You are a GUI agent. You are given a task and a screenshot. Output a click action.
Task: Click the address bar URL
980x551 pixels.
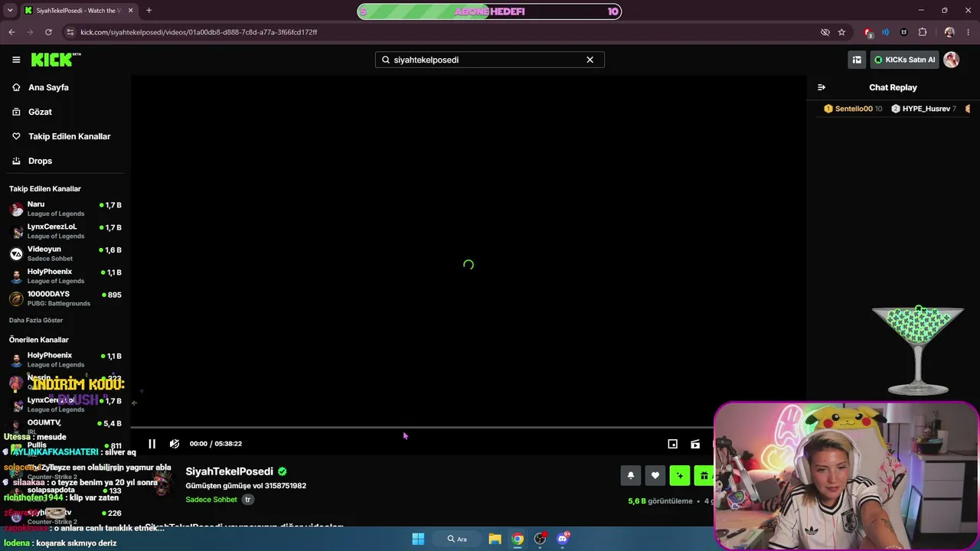pos(199,32)
